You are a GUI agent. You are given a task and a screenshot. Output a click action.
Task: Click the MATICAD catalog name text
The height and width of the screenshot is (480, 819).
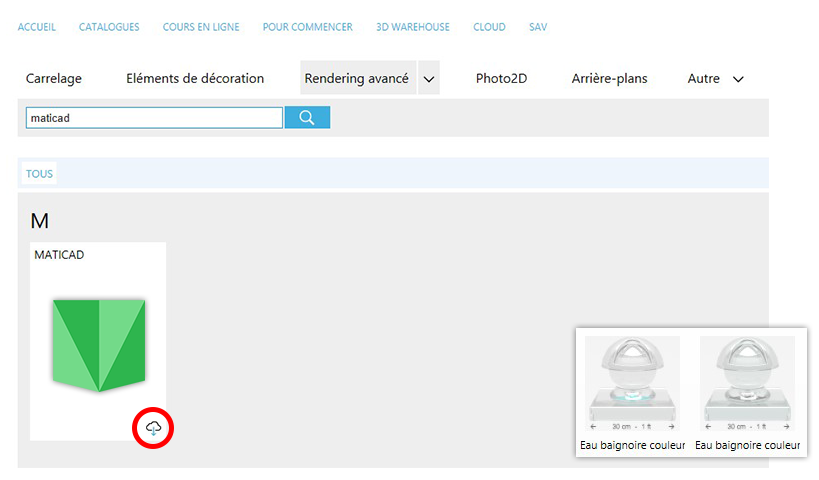59,255
